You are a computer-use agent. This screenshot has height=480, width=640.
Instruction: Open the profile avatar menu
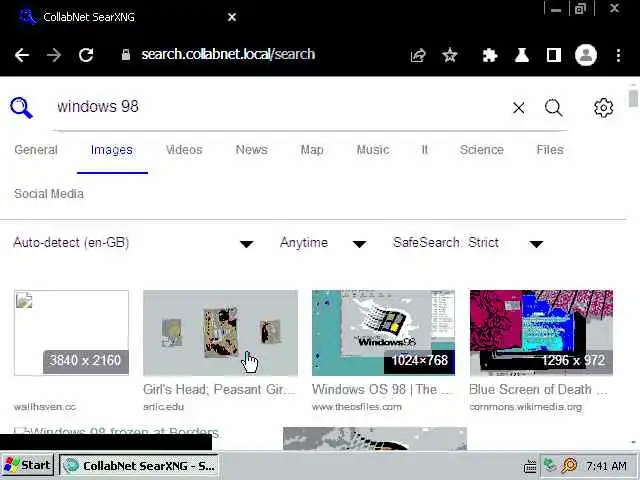tap(586, 55)
